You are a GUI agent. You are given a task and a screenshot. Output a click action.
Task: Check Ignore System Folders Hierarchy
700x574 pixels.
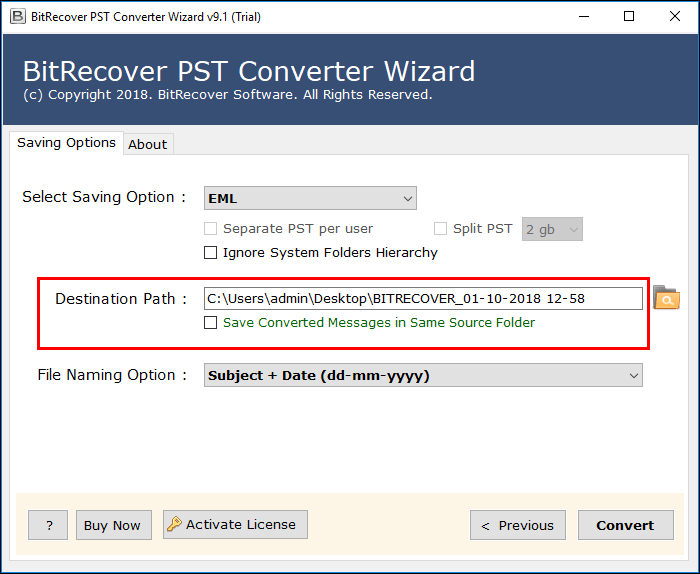210,253
